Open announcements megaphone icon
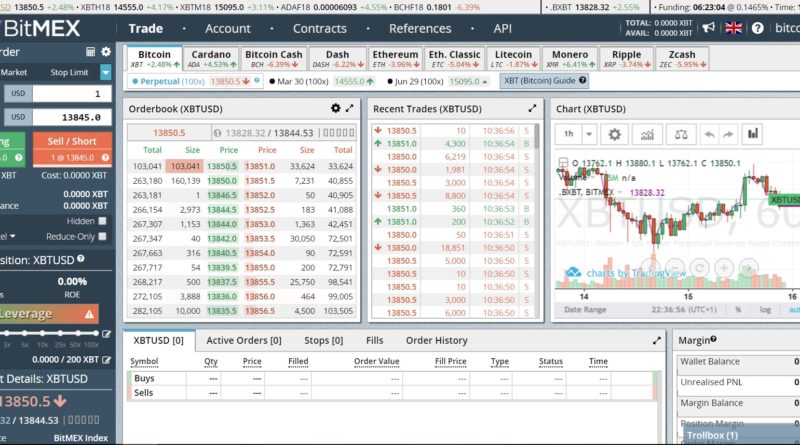Screen dimensions: 800x445 click(709, 28)
